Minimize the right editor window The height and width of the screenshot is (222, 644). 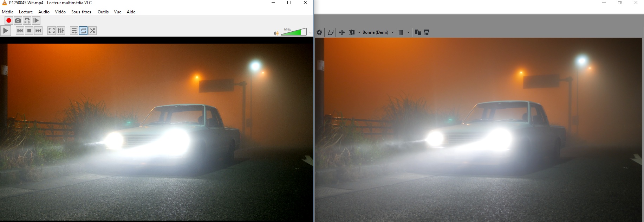(604, 3)
